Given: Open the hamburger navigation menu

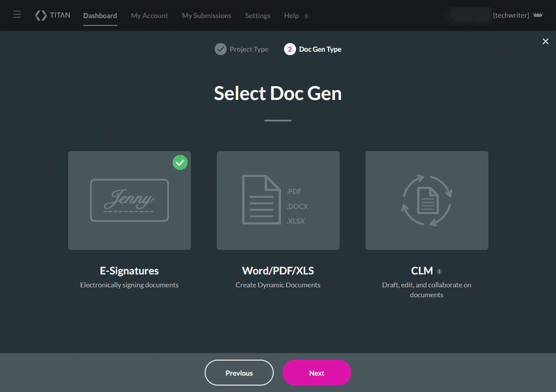Looking at the screenshot, I should [17, 14].
